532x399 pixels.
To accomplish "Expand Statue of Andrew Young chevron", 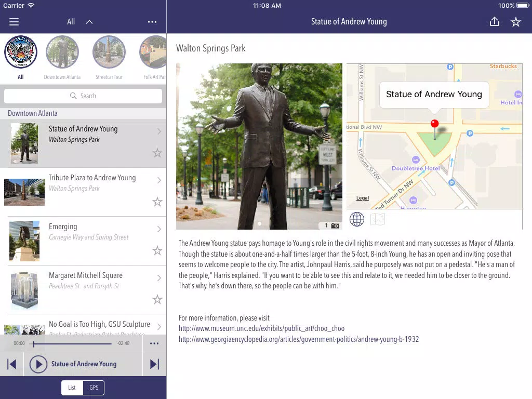I will [x=159, y=131].
